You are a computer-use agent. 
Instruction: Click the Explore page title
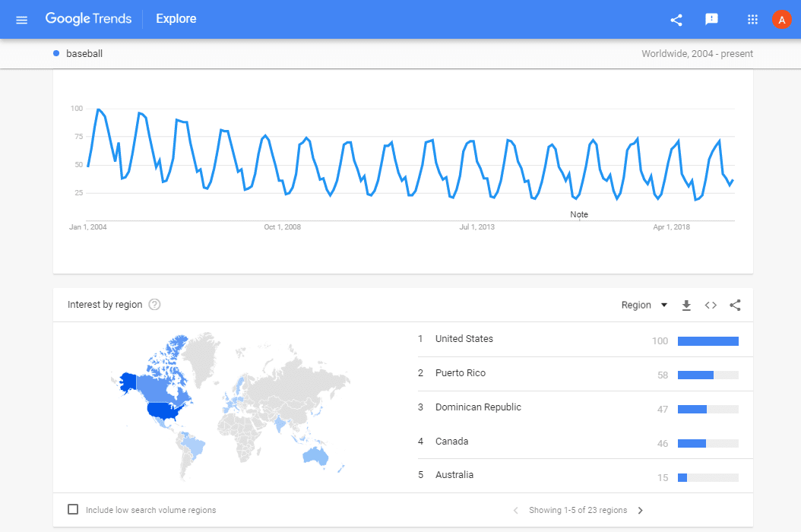[176, 19]
